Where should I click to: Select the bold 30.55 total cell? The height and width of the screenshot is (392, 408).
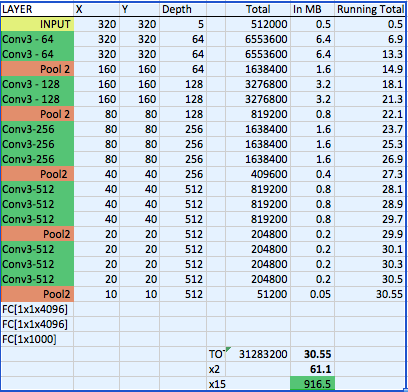[x=313, y=354]
